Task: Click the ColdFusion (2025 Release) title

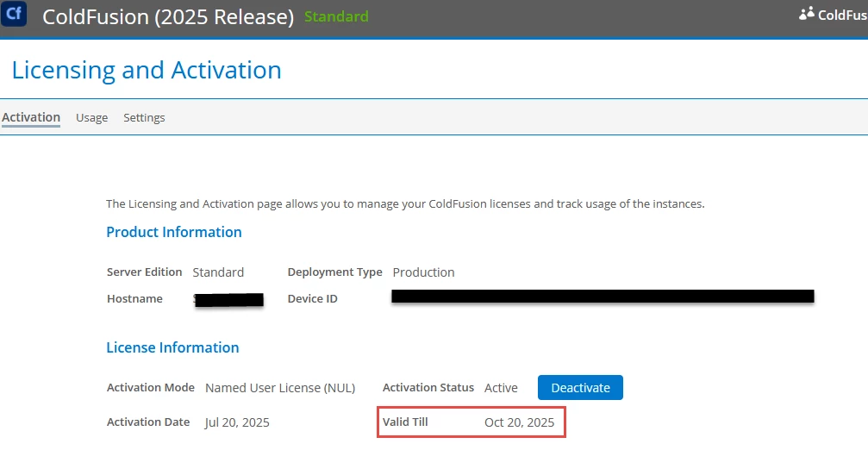Action: pyautogui.click(x=168, y=16)
